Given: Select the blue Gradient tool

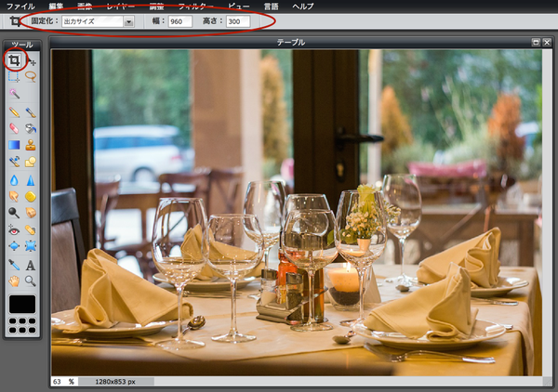Looking at the screenshot, I should tap(14, 145).
